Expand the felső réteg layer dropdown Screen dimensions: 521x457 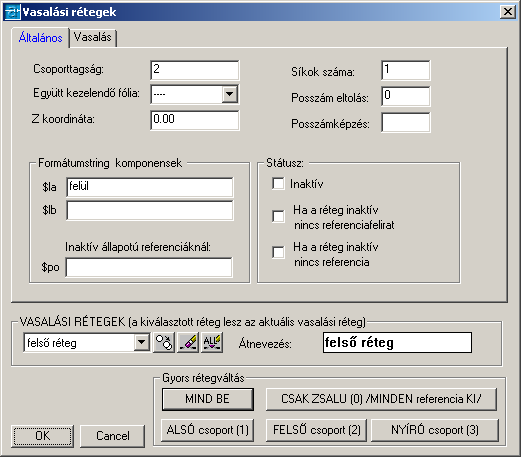click(142, 342)
